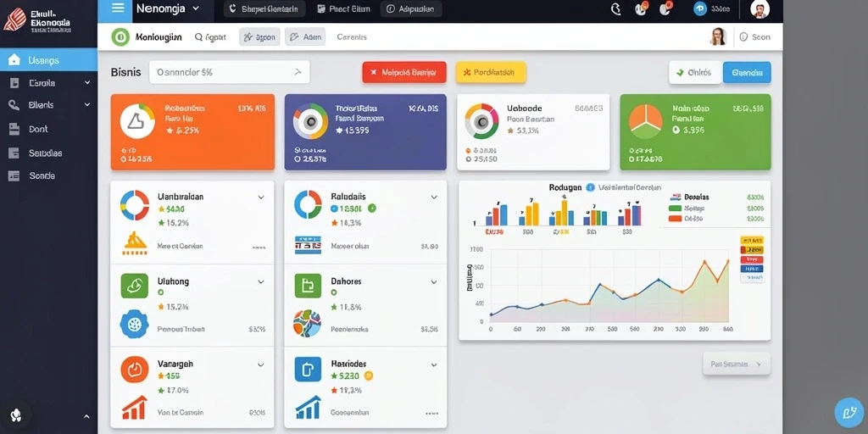Expand the Raludais row chevron
The image size is (868, 434).
click(x=434, y=197)
